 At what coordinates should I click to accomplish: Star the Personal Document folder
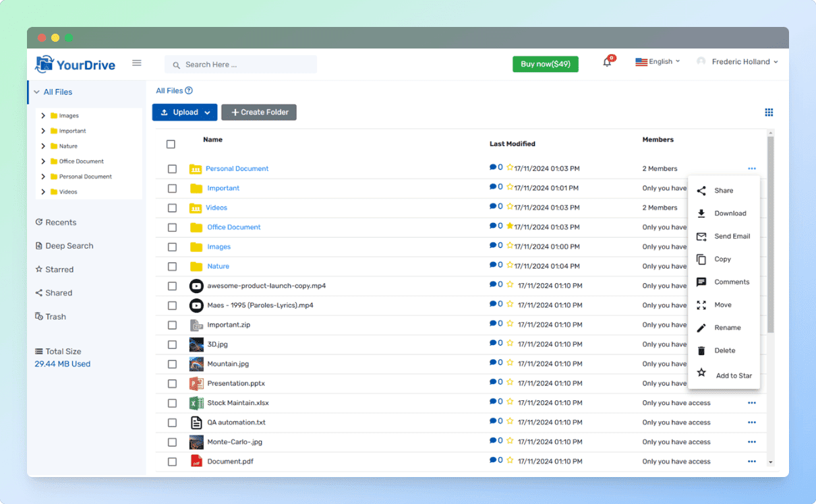coord(510,168)
